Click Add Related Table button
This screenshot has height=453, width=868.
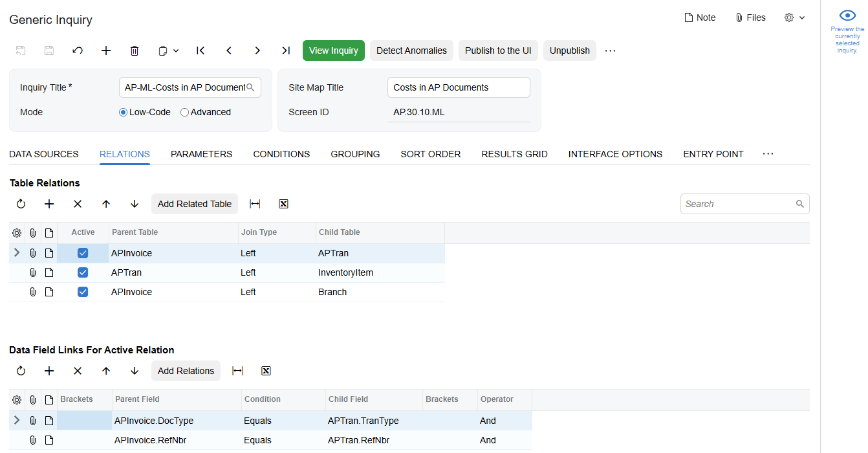point(195,204)
